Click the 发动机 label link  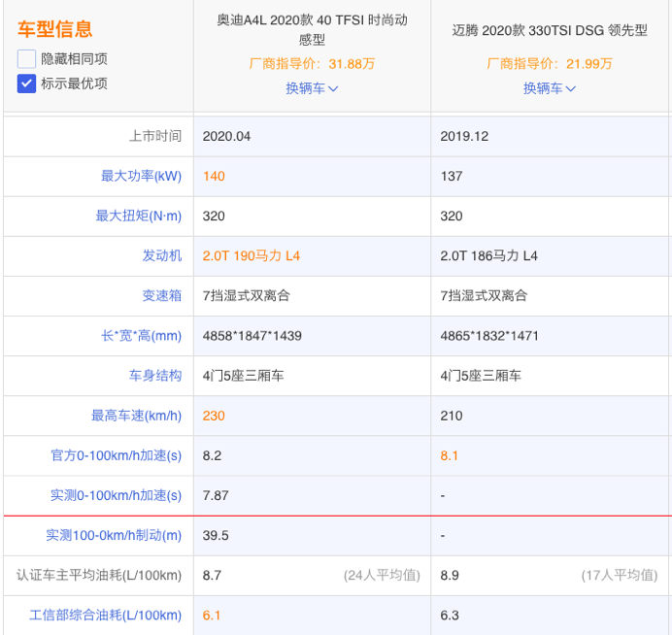pyautogui.click(x=161, y=255)
